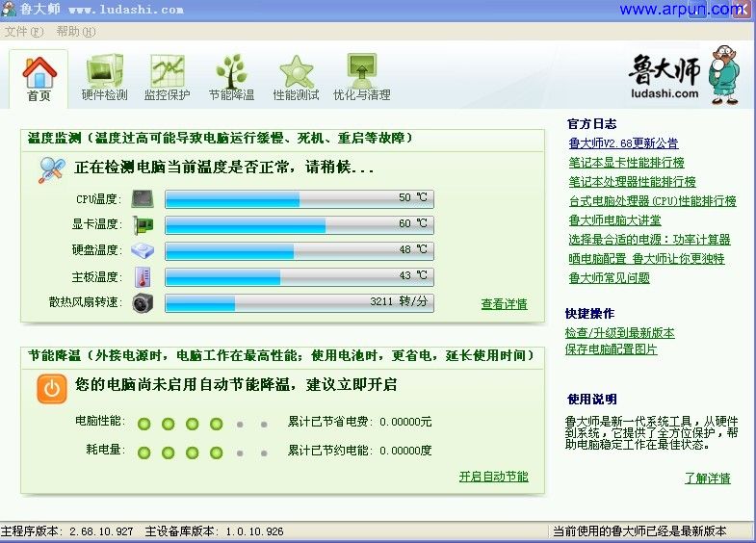Image resolution: width=756 pixels, height=543 pixels.
Task: Click the thermometer icon beside 主板温度
Action: click(x=143, y=277)
